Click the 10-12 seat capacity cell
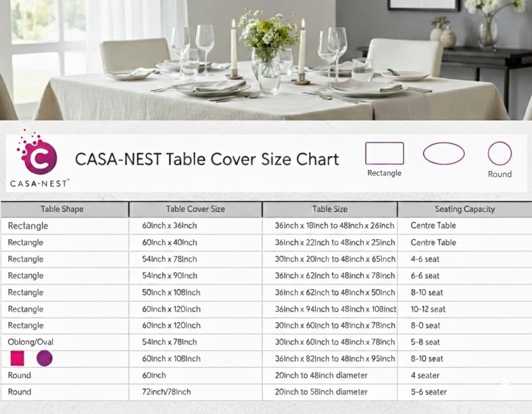The width and height of the screenshot is (532, 414). [x=428, y=309]
